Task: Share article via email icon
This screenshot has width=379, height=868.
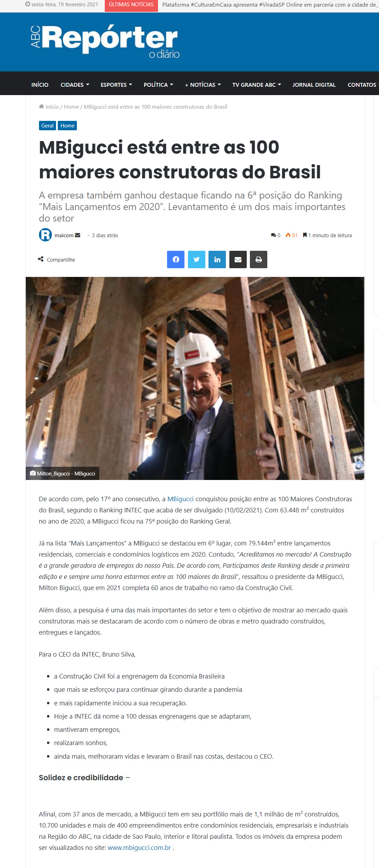Action: [238, 259]
